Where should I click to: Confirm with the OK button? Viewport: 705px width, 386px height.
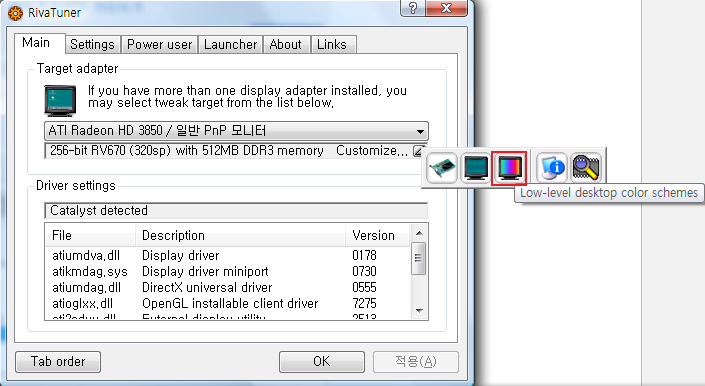coord(321,362)
